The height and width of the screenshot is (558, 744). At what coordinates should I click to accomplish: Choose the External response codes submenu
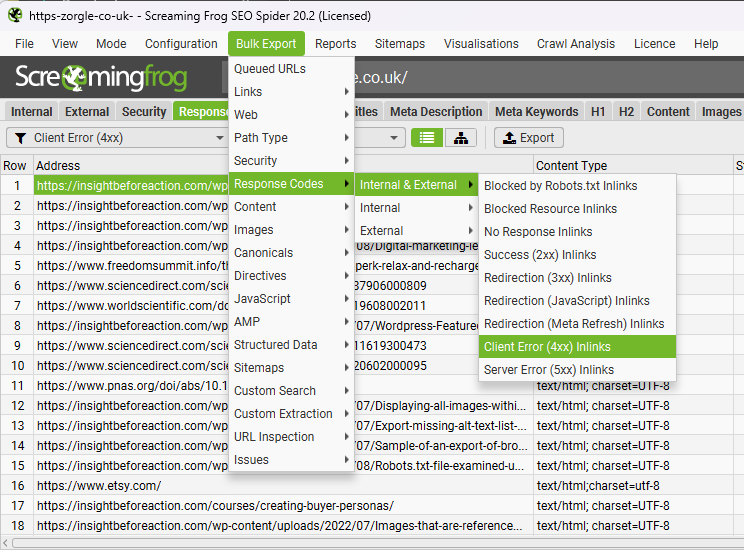point(416,231)
